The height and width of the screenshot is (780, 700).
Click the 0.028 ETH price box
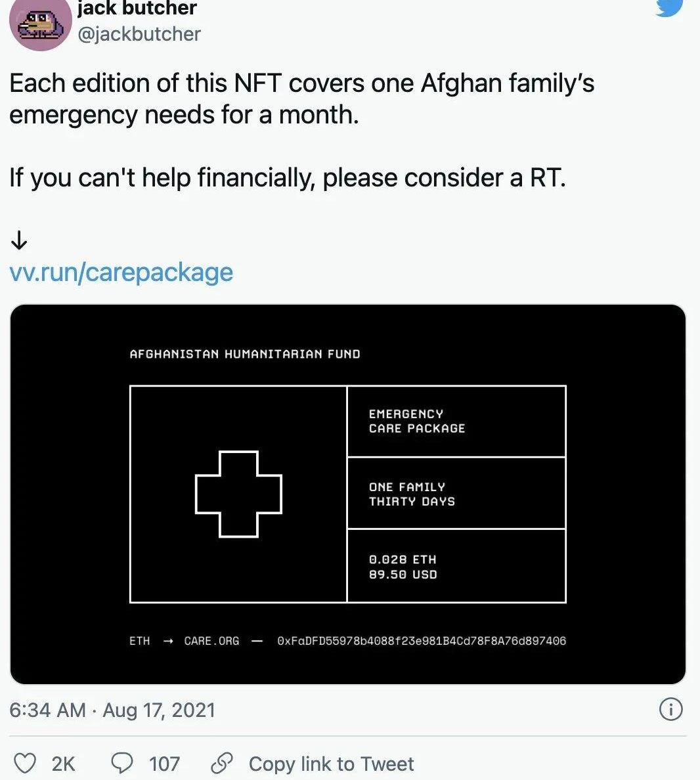456,566
